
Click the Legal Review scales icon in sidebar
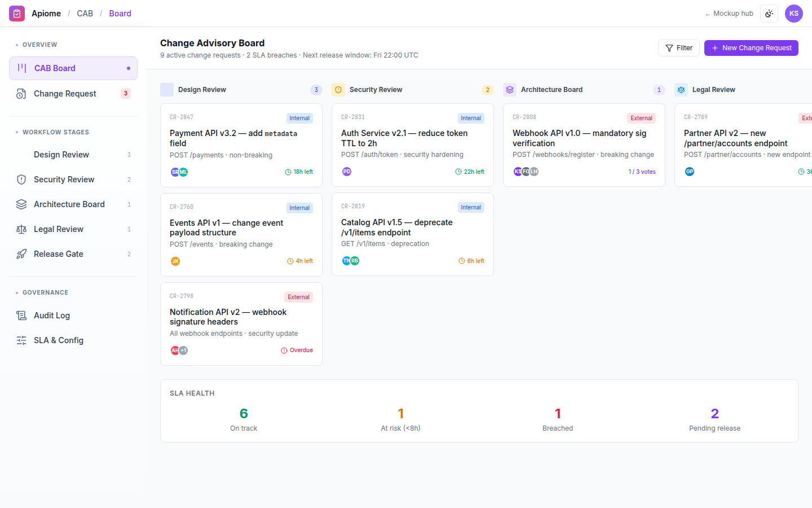[x=21, y=229]
